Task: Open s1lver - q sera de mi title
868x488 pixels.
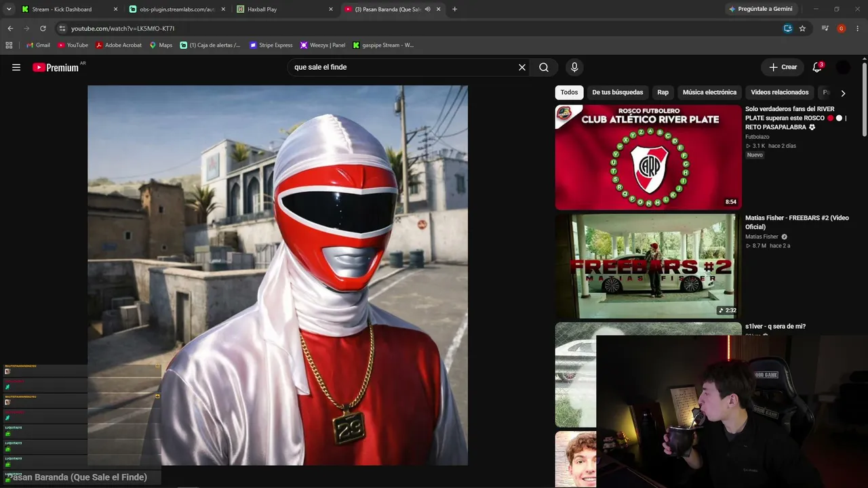Action: click(775, 327)
